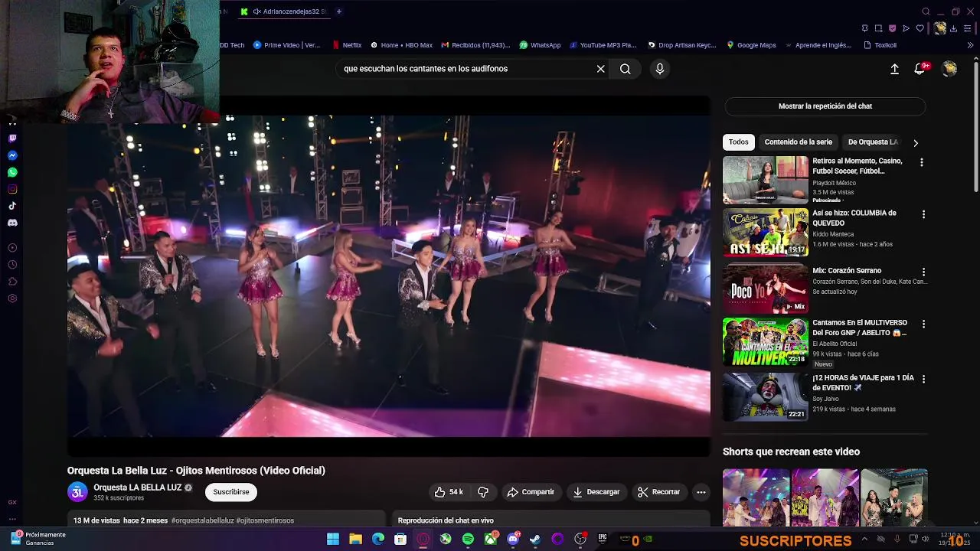
Task: Open the sidebar player icon
Action: (12, 248)
